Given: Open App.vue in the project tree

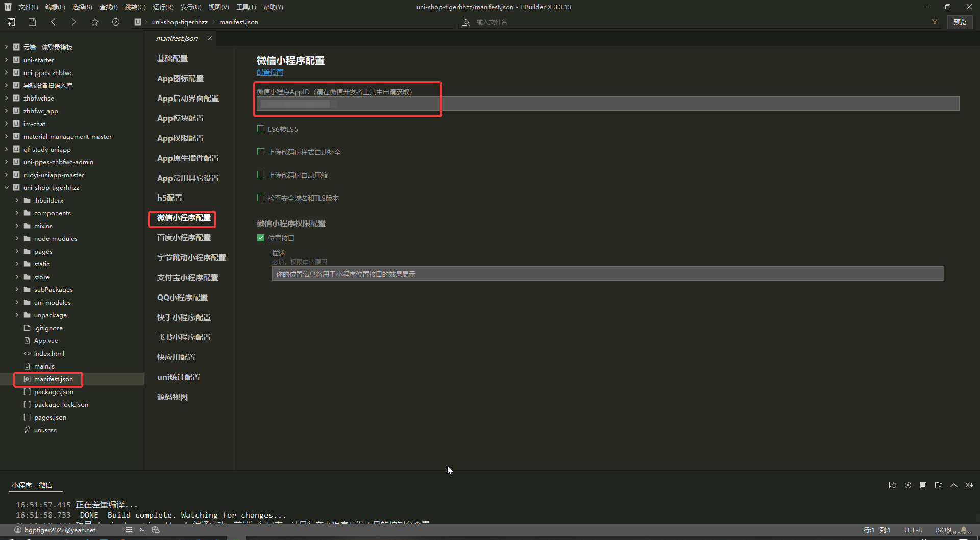Looking at the screenshot, I should point(46,340).
